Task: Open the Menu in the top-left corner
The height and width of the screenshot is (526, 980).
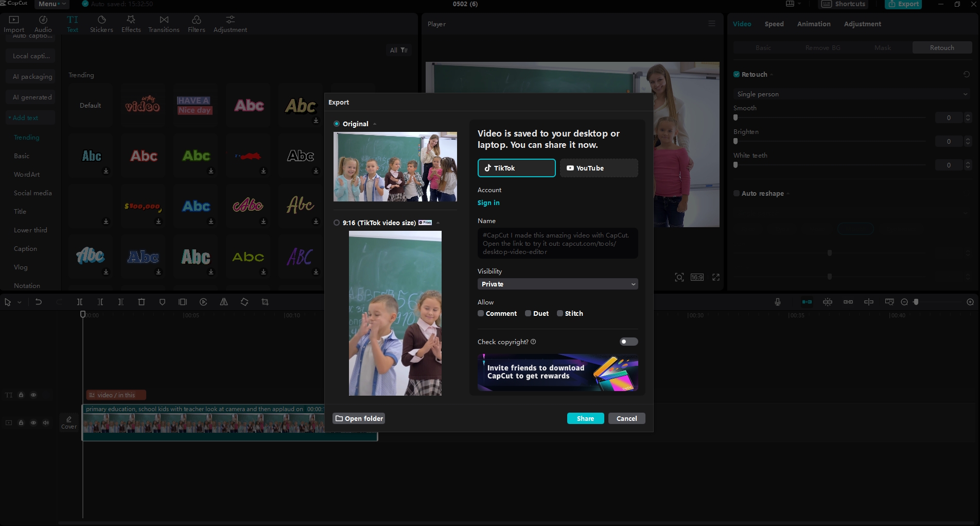Action: (50, 4)
